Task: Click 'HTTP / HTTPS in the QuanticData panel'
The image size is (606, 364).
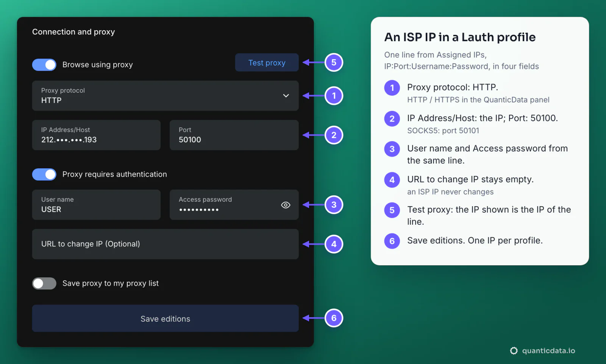Action: [x=478, y=100]
